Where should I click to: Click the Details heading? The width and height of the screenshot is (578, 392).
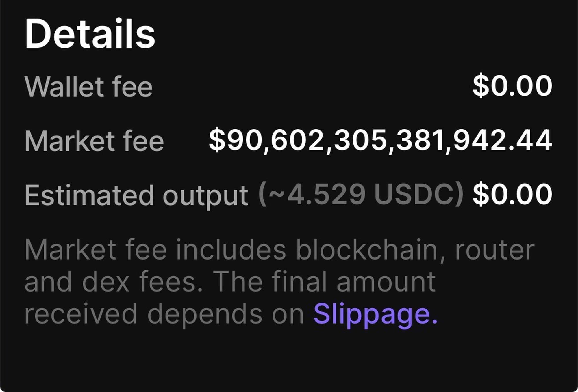tap(90, 34)
